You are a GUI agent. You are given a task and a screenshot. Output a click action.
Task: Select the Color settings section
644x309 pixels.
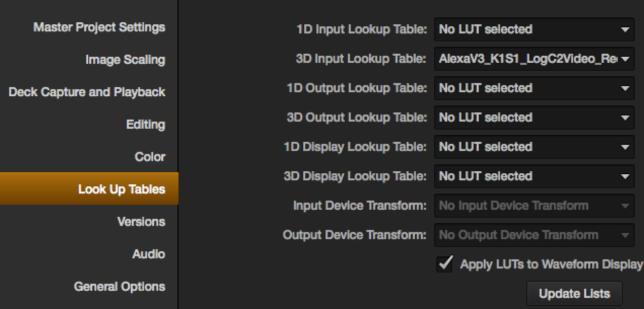point(150,157)
